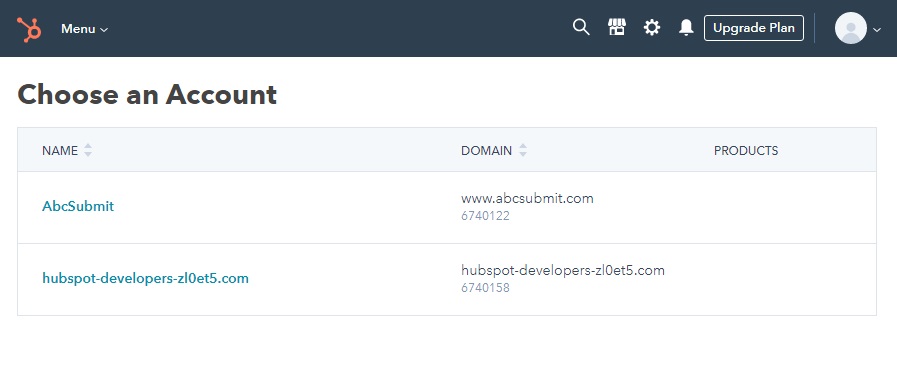Click the account ID 6740158
897x384 pixels.
pyautogui.click(x=485, y=288)
